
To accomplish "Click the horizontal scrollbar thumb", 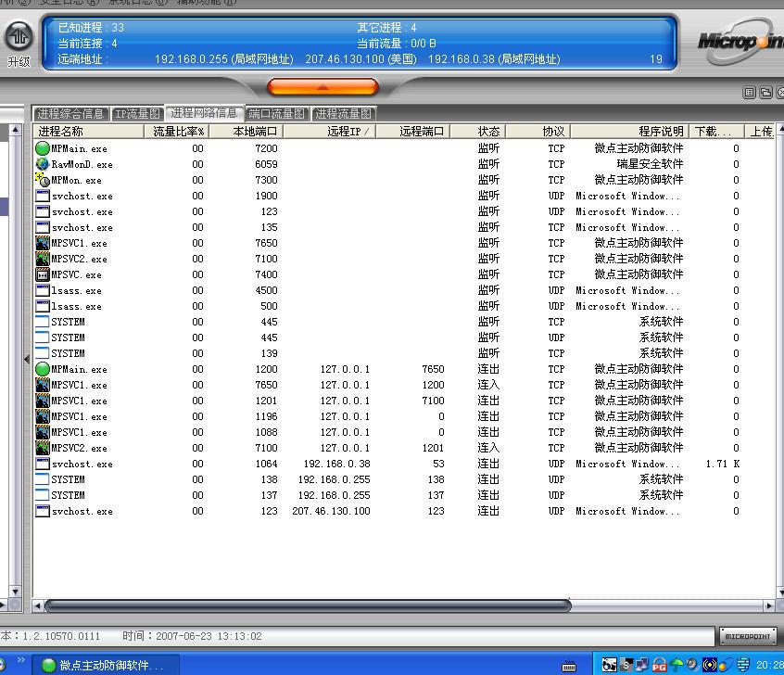I will point(308,606).
